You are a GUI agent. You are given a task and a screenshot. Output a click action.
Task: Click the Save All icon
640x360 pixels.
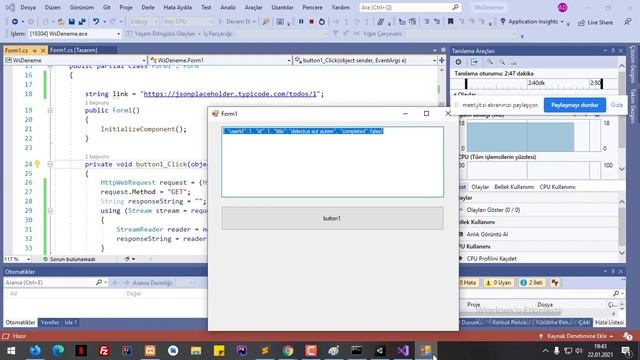tap(82, 22)
